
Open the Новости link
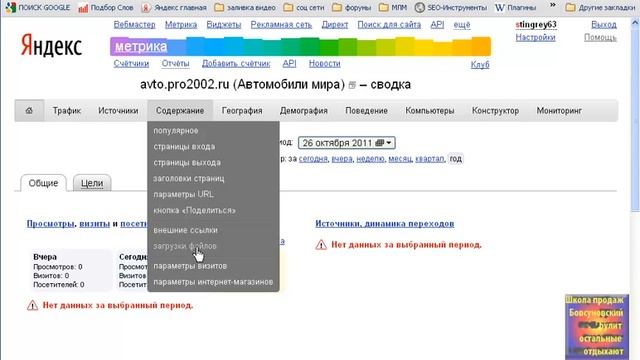(324, 64)
